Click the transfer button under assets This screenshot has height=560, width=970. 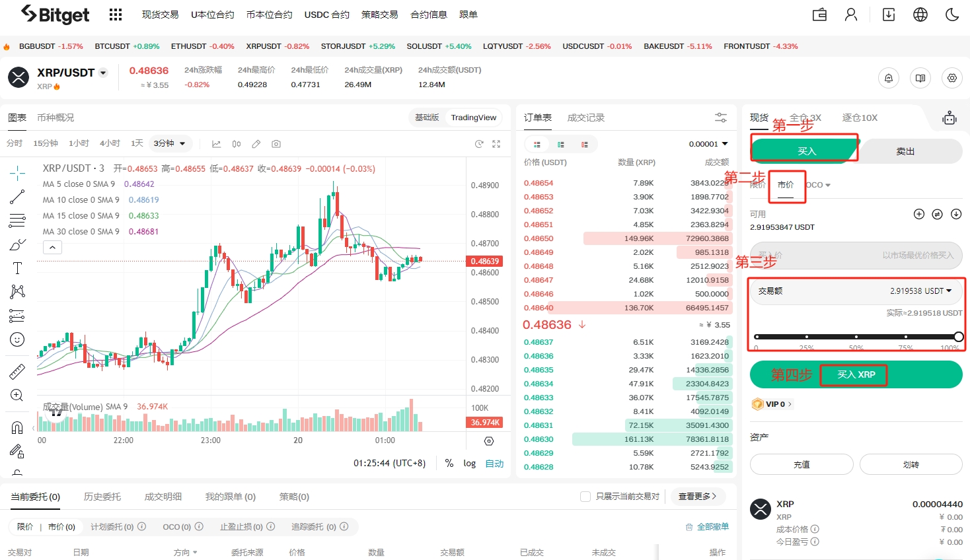(x=911, y=464)
